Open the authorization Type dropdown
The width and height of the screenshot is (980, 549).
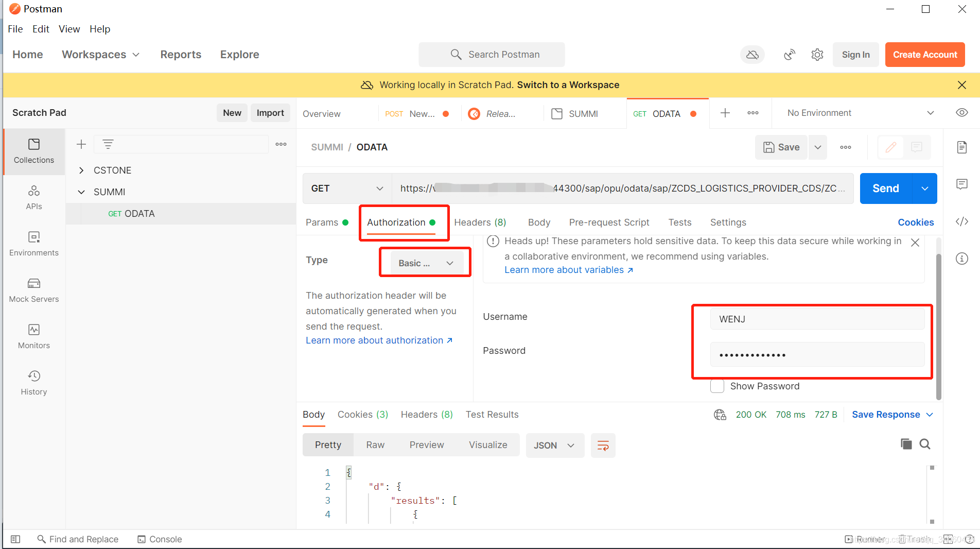426,263
